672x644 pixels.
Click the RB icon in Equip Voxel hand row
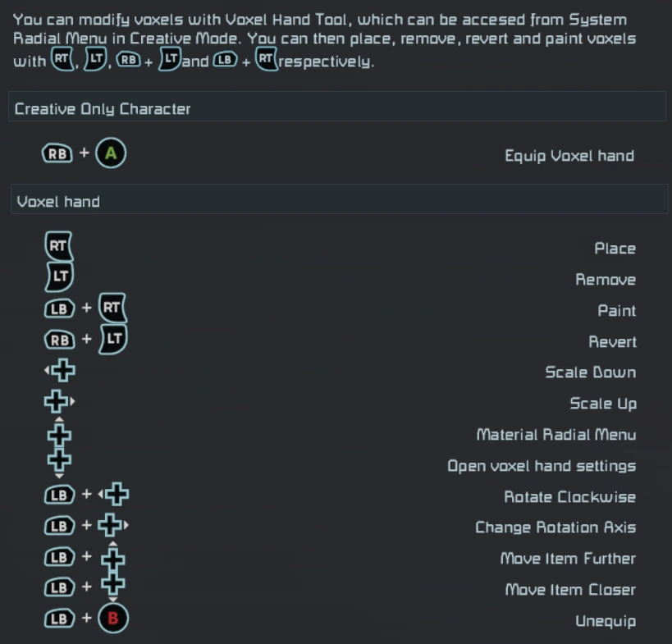coord(57,153)
